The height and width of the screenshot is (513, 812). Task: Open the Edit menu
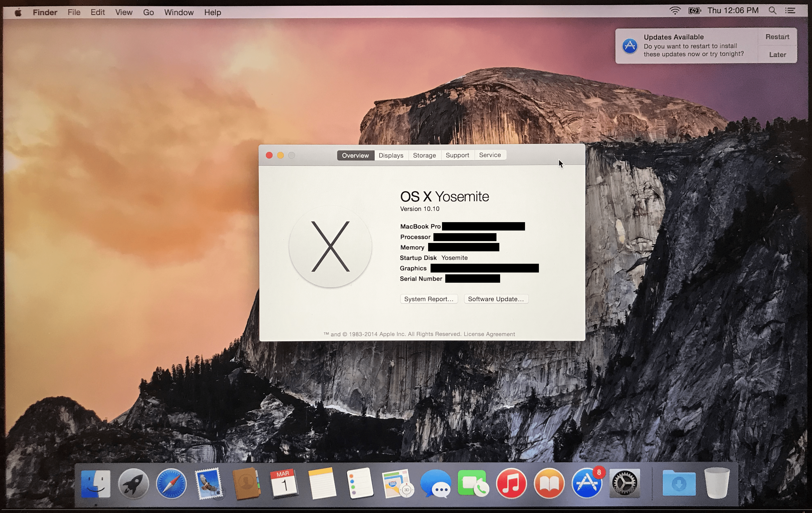98,12
